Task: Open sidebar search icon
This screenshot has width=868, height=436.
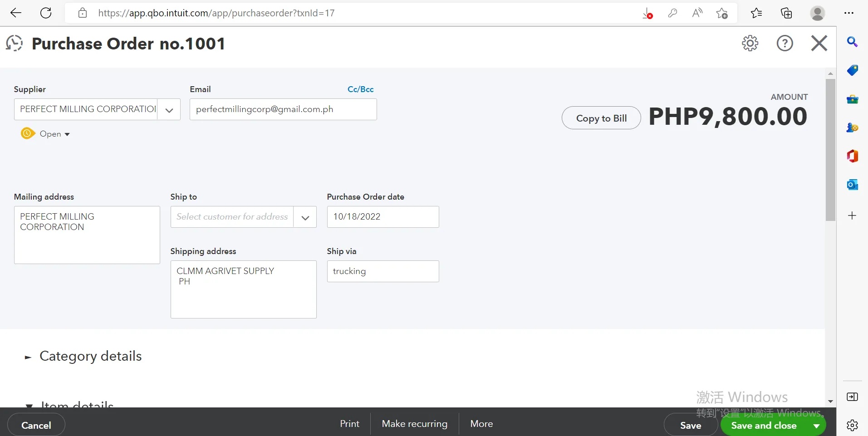Action: tap(853, 42)
